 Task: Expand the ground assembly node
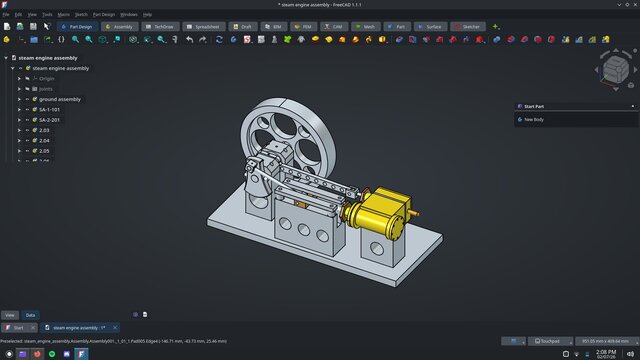19,99
